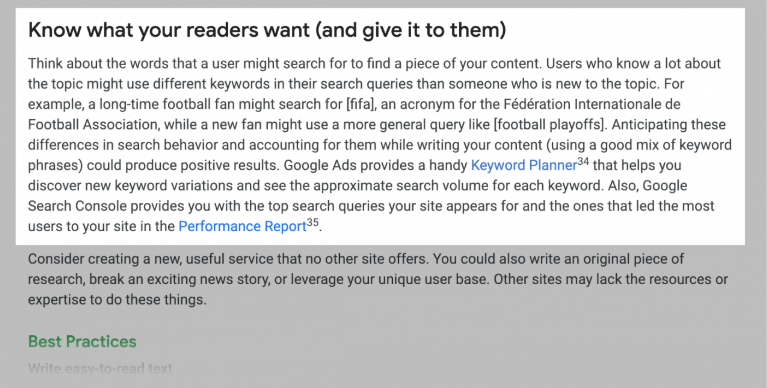Click the 'Know what your readers want' heading
The width and height of the screenshot is (767, 388).
(267, 30)
